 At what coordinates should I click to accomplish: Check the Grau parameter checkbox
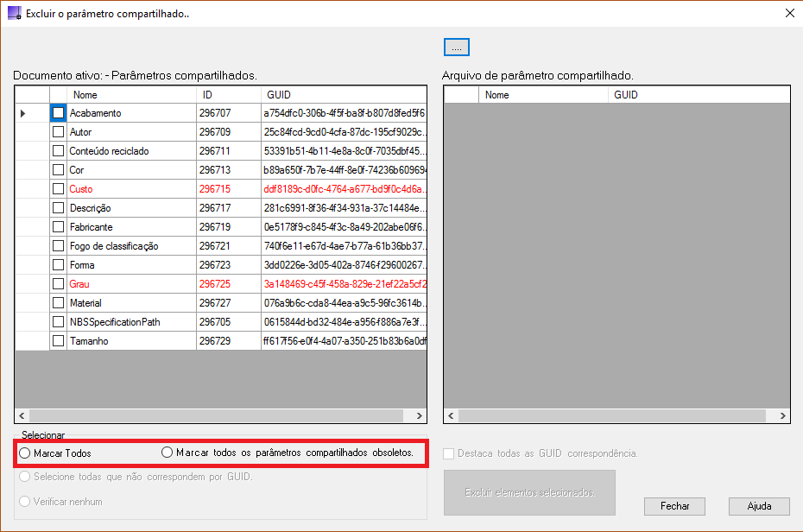59,283
